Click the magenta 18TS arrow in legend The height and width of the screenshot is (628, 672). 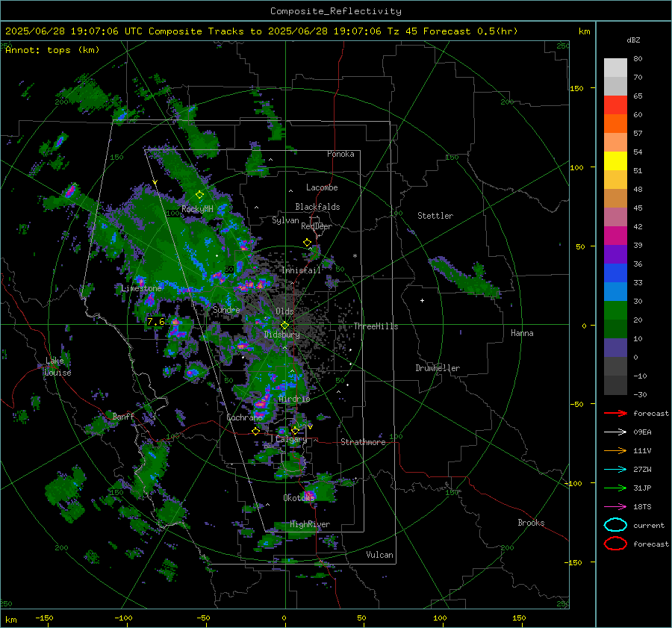coord(615,507)
